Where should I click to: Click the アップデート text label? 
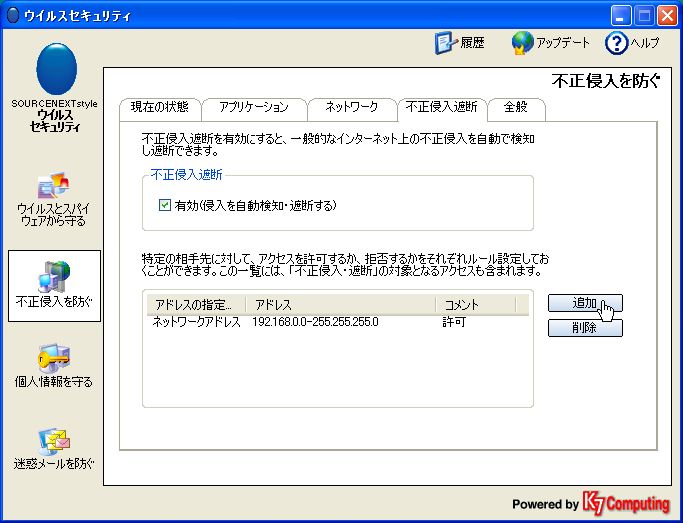(563, 43)
